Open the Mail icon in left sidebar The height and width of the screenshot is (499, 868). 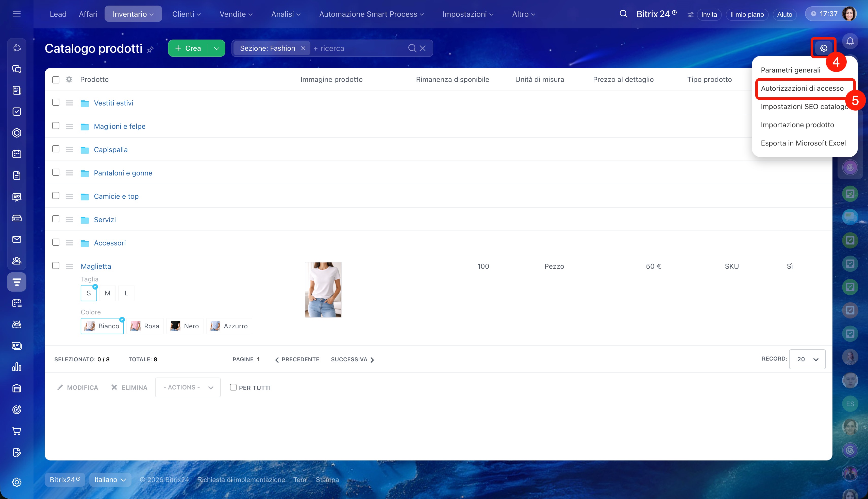coord(16,239)
